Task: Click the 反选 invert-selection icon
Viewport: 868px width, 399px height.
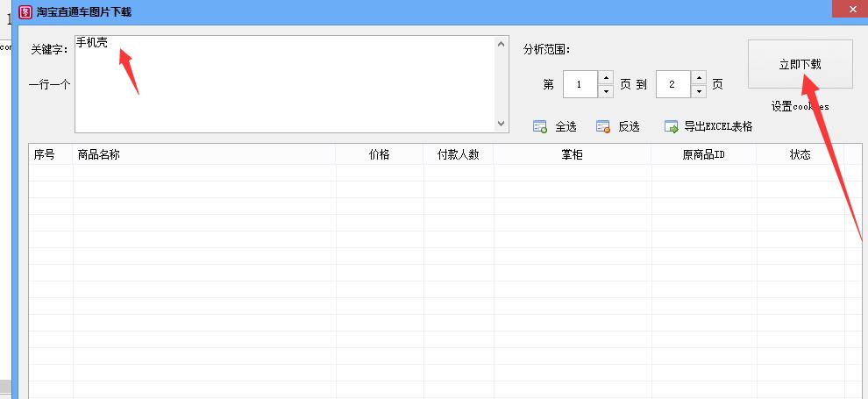Action: (x=603, y=127)
